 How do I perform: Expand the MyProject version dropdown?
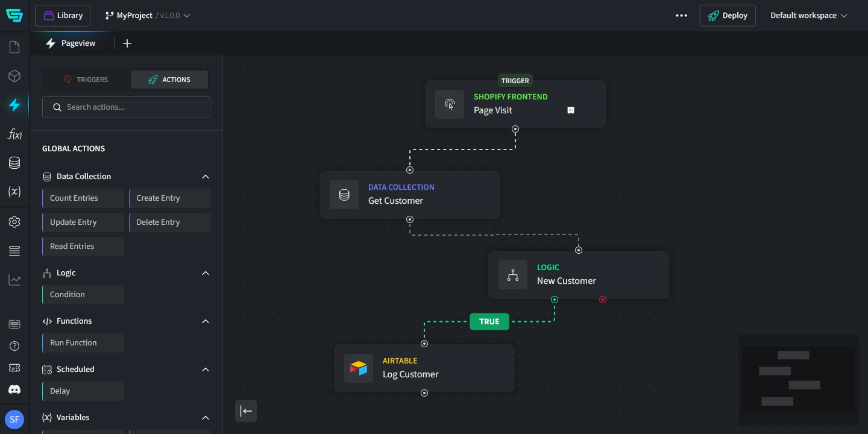[187, 16]
